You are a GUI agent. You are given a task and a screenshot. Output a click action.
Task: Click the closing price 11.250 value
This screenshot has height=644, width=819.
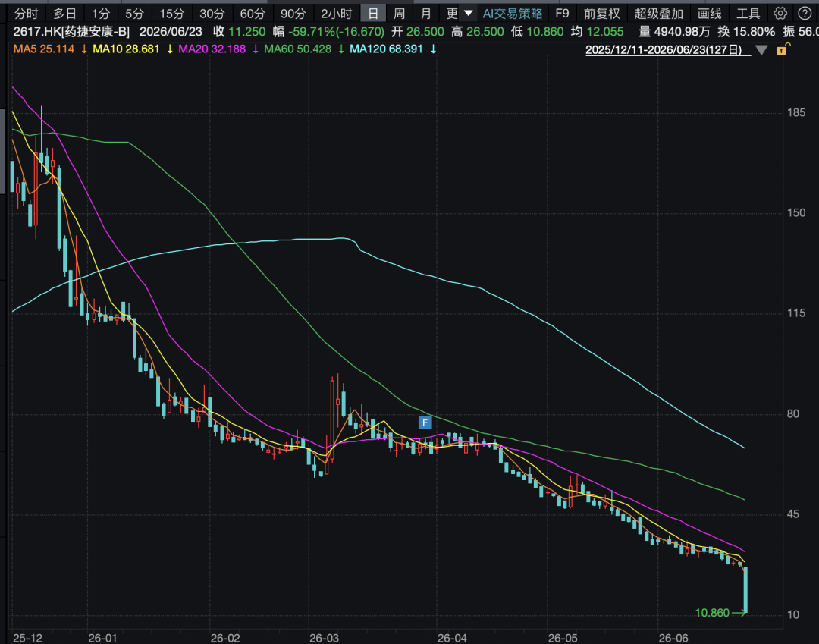(x=247, y=32)
